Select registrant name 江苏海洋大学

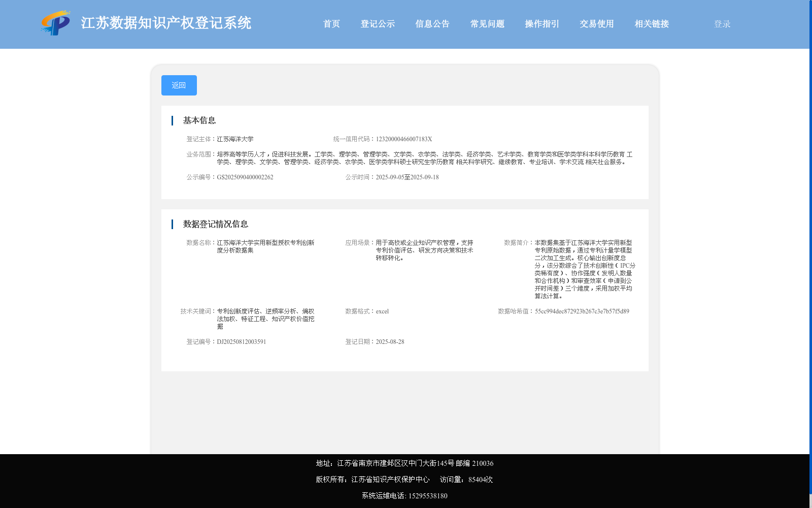coord(235,139)
